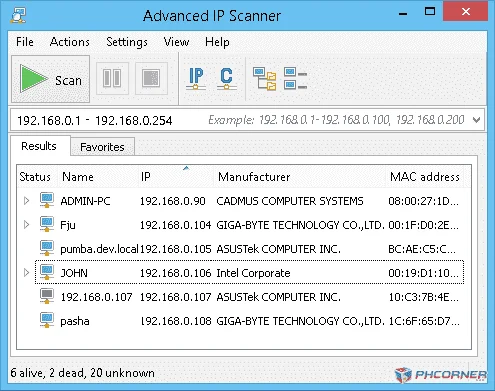The image size is (495, 391).
Task: Expand the ADMIN-PC row
Action: point(26,201)
